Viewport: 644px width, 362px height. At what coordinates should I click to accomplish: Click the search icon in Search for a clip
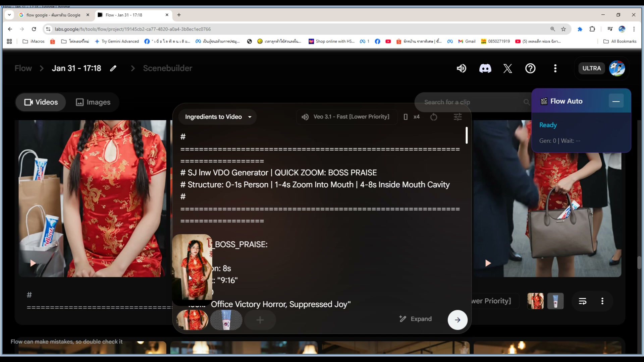[x=526, y=102]
